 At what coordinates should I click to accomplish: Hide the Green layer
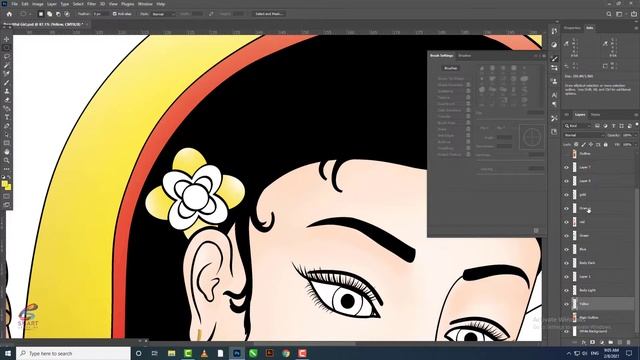tap(567, 236)
